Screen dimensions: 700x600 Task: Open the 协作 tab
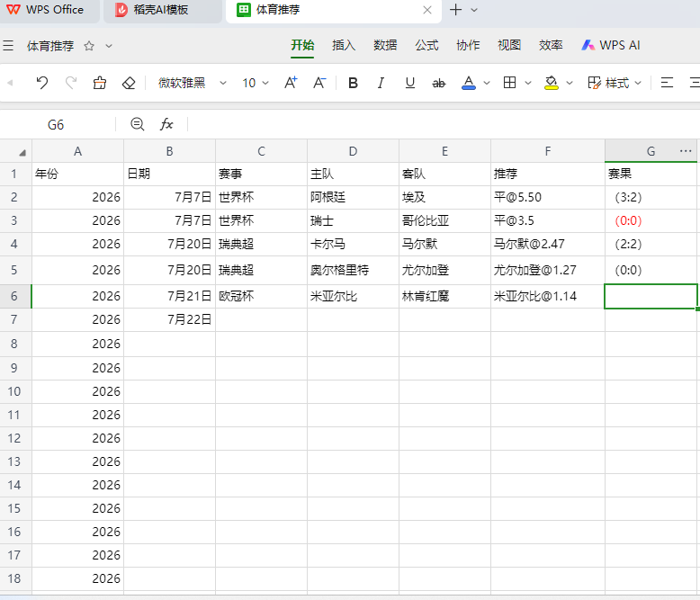pyautogui.click(x=467, y=45)
